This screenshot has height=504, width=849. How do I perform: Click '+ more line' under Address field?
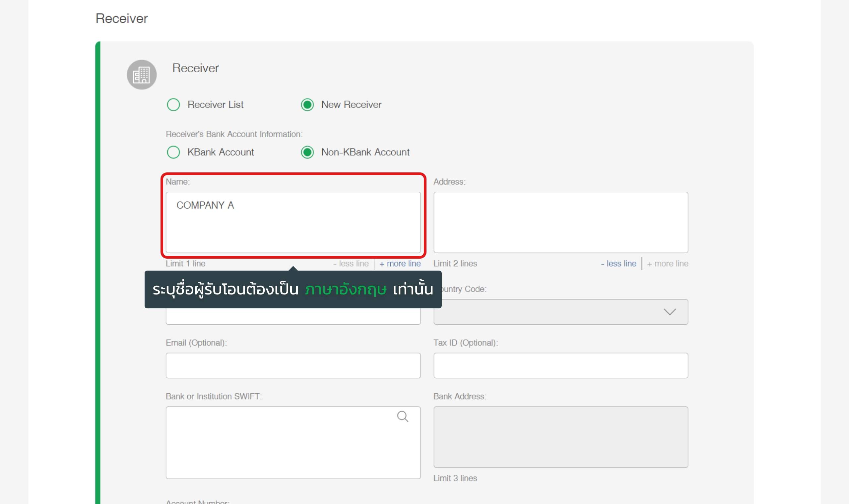pos(667,264)
